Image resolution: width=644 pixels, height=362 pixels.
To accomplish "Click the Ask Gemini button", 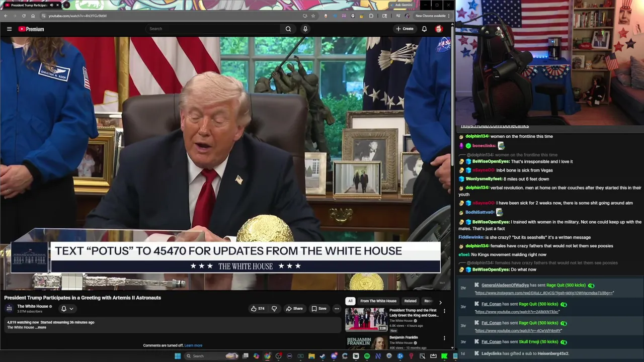I will pyautogui.click(x=404, y=5).
